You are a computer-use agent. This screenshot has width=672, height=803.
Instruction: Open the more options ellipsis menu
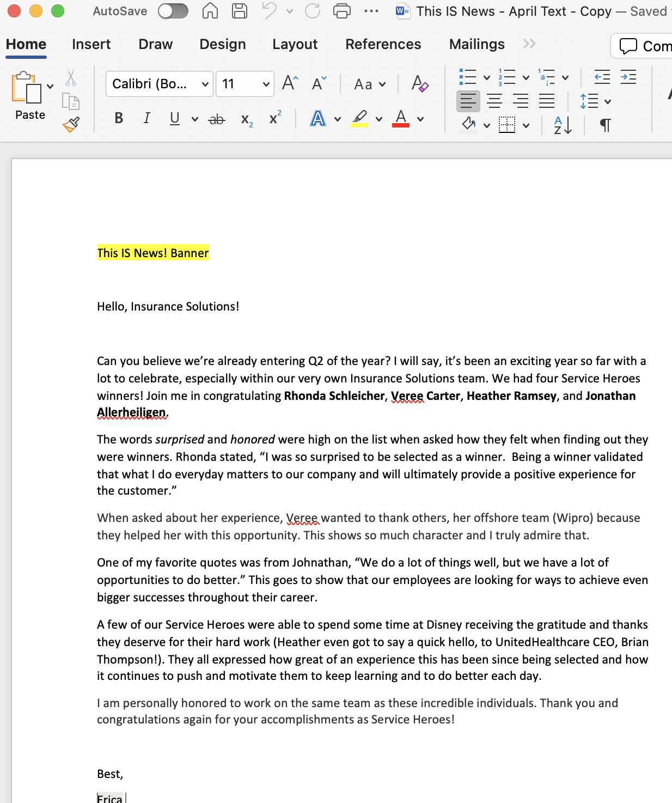coord(371,11)
